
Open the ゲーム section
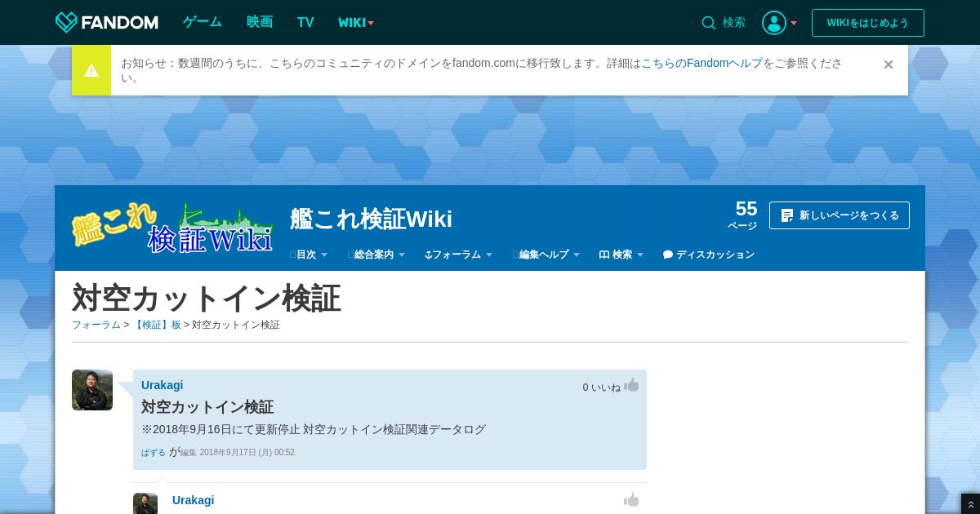pos(203,22)
